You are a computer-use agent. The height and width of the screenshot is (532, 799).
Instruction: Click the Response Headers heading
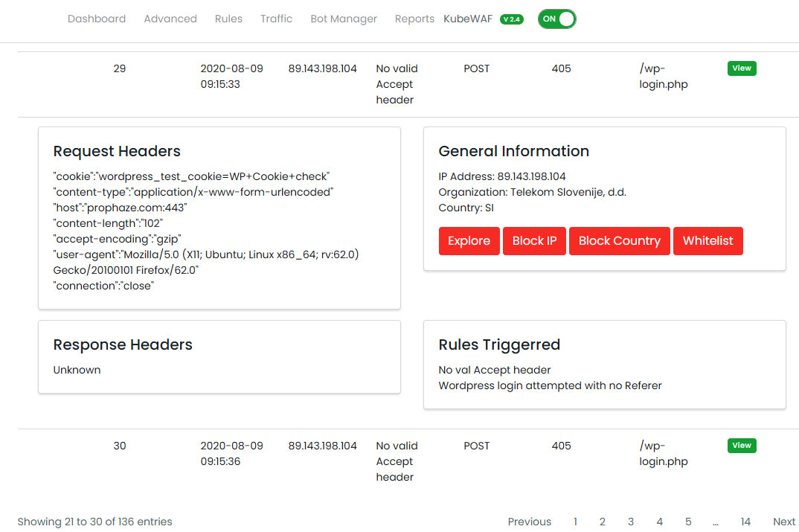pyautogui.click(x=123, y=345)
